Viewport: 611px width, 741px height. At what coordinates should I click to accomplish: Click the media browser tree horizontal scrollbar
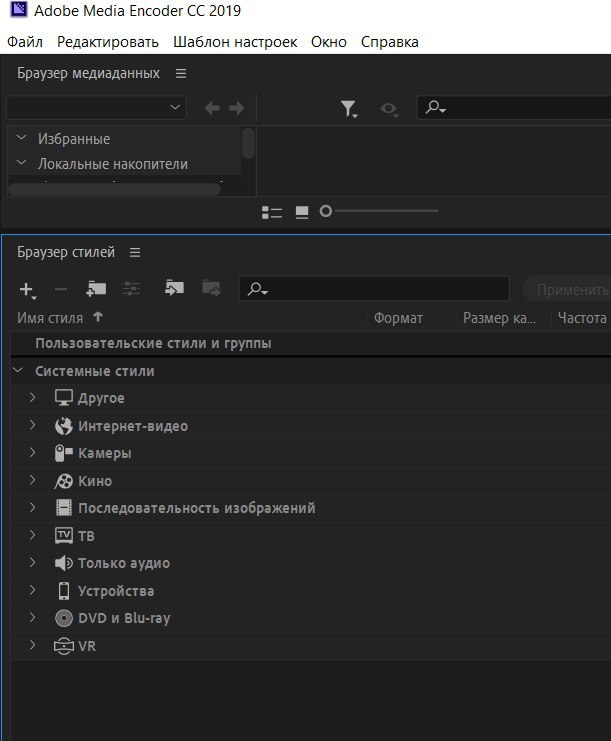[115, 190]
